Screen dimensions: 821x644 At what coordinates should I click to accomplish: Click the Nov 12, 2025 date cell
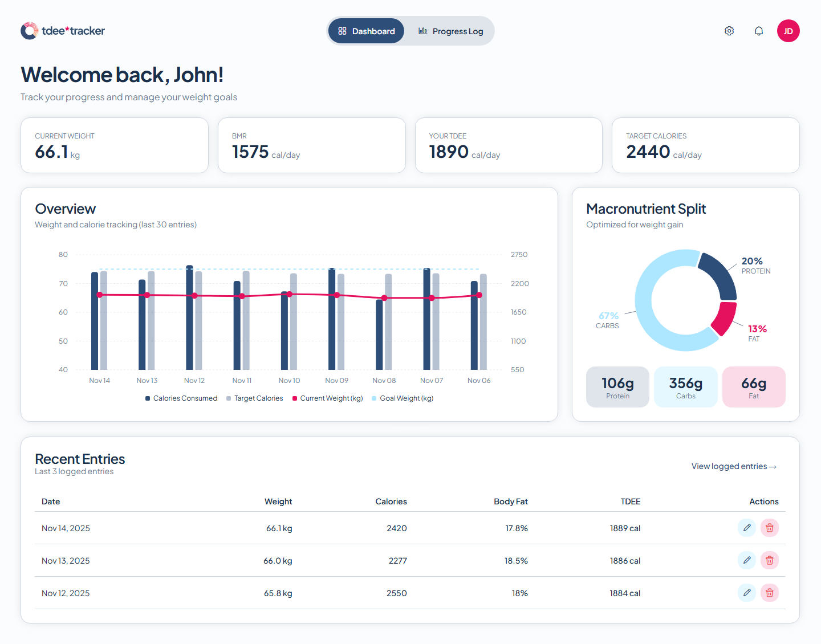[x=66, y=593]
